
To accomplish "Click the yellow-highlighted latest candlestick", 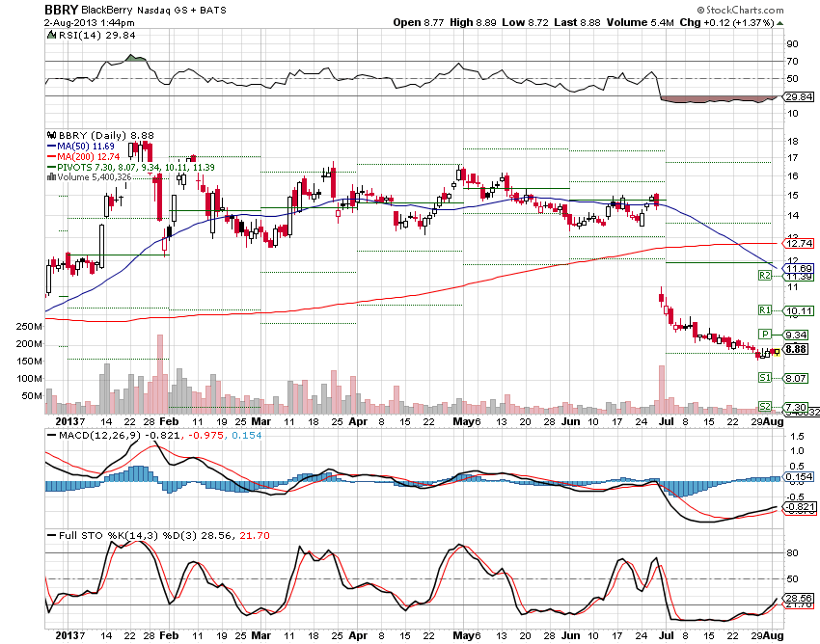I will (778, 352).
